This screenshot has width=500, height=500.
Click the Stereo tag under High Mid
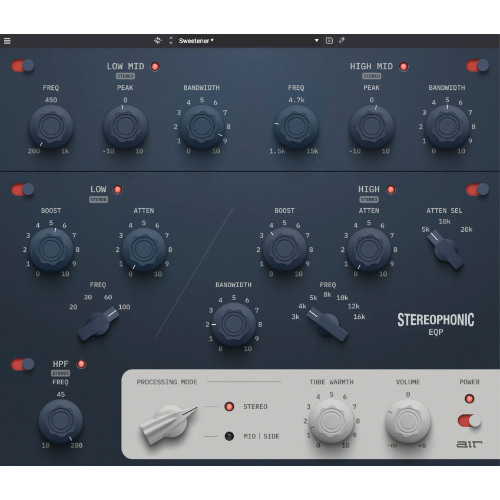(x=372, y=76)
